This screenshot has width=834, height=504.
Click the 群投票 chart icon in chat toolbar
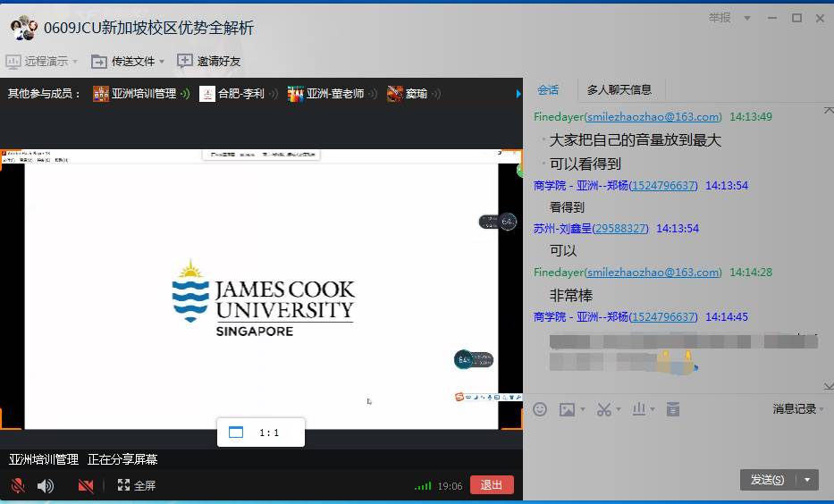(x=639, y=409)
